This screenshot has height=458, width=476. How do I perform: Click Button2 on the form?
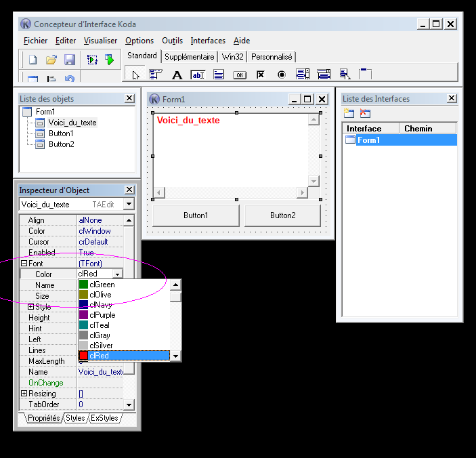click(282, 215)
